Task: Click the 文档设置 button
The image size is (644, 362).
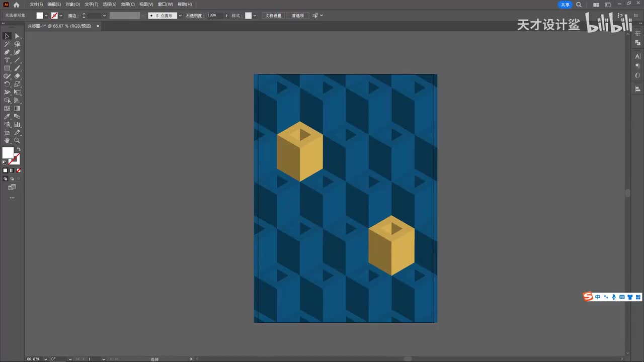Action: [x=274, y=16]
